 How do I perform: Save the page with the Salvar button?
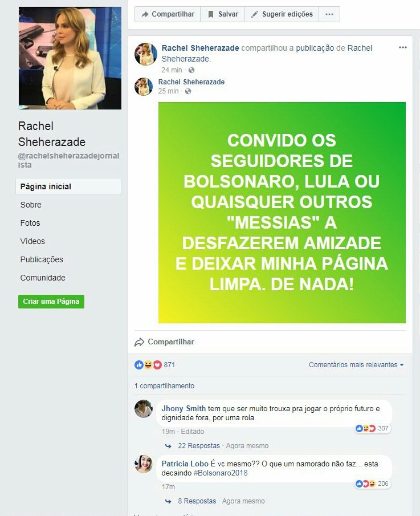(222, 14)
